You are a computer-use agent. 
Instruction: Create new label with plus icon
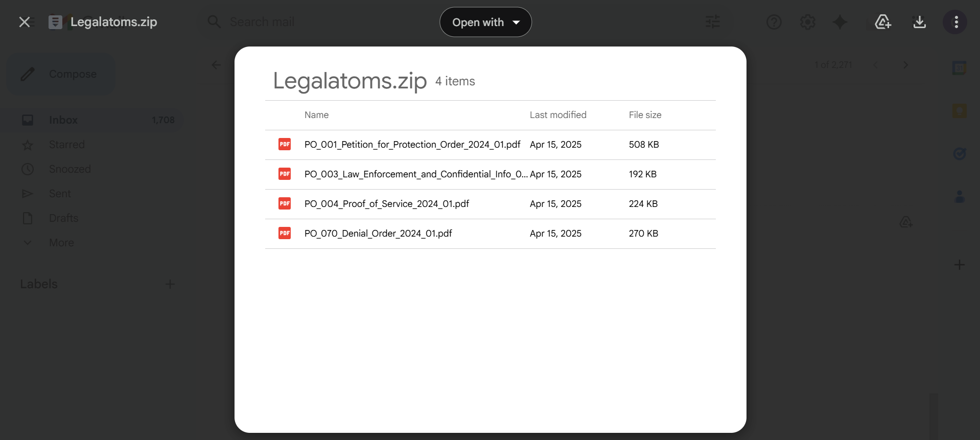[x=170, y=284]
